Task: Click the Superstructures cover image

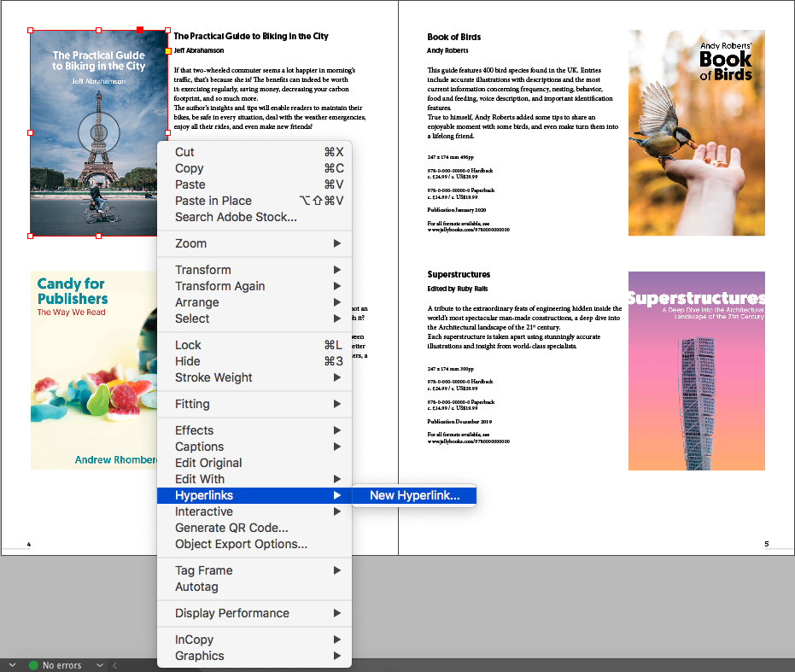Action: pos(696,371)
